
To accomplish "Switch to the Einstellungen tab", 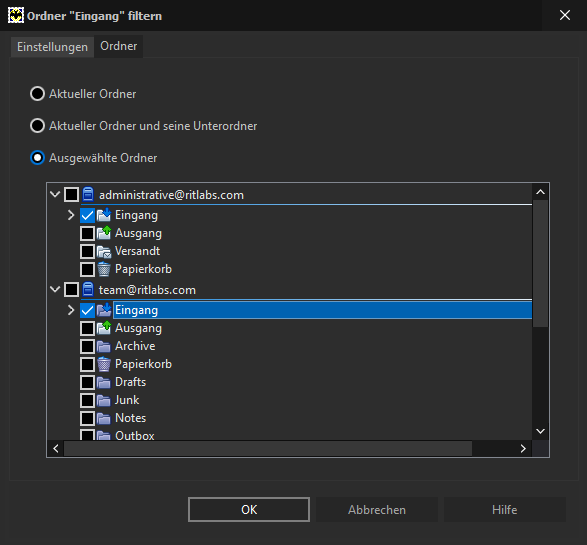I will point(52,47).
